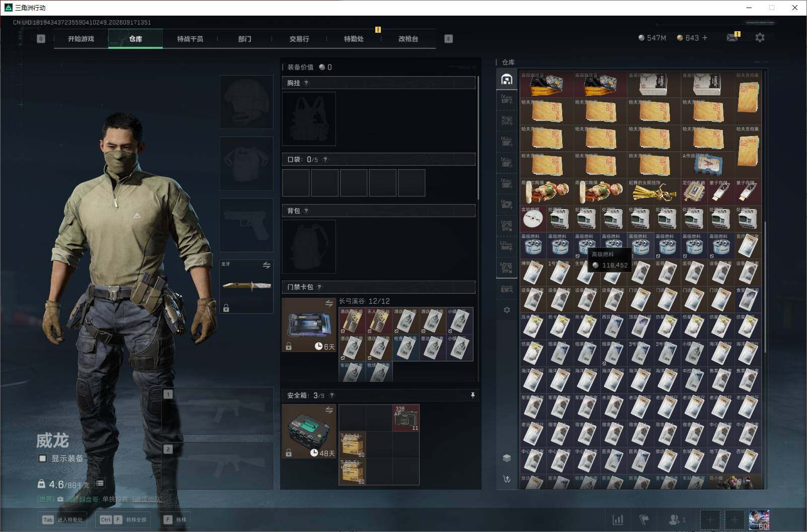Screen dimensions: 807x532
Task: Switch to the 仓库 tab
Action: (136, 39)
